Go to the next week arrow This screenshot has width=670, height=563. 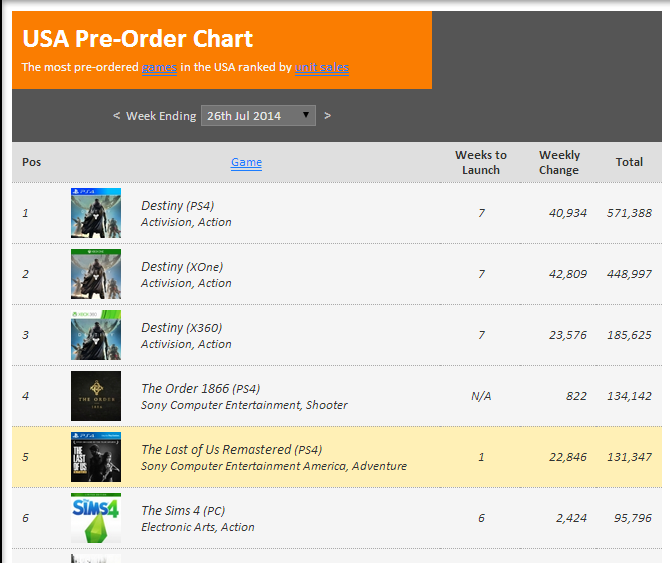pyautogui.click(x=327, y=116)
